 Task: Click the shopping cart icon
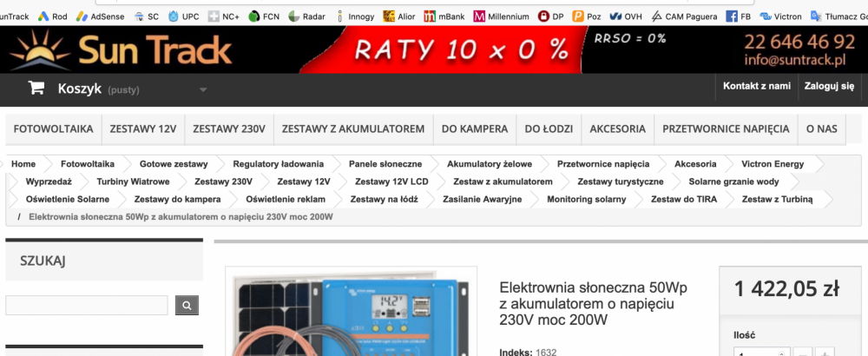(36, 88)
